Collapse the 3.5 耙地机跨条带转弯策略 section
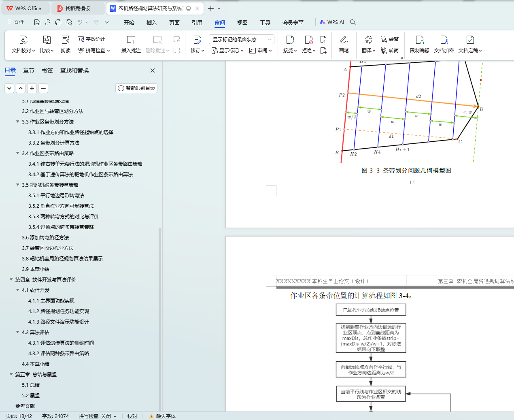 [x=17, y=185]
